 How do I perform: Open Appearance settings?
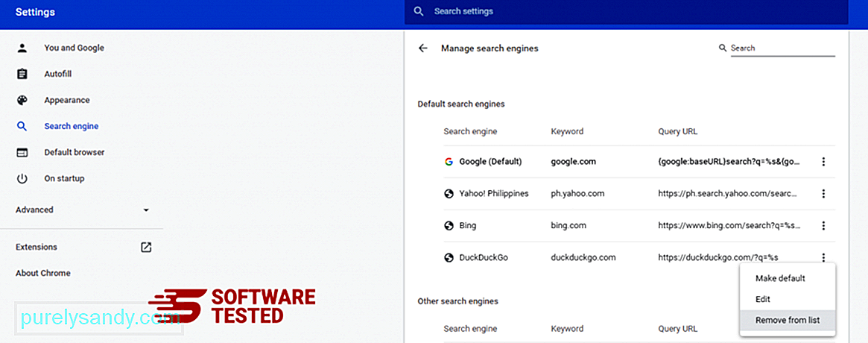67,101
